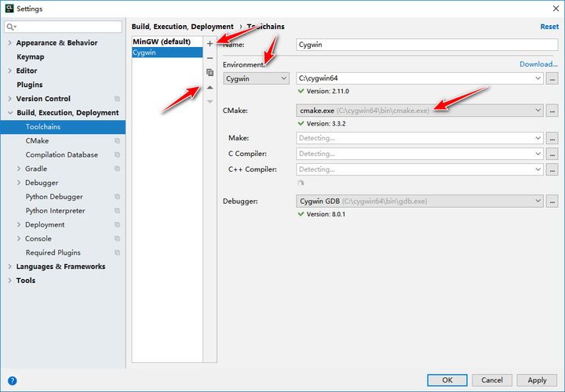Open the Plugins settings page
The image size is (565, 392).
click(x=30, y=85)
